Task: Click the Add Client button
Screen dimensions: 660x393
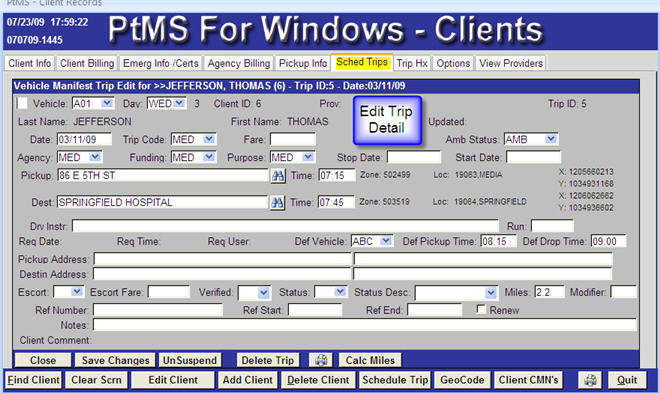Action: [248, 380]
